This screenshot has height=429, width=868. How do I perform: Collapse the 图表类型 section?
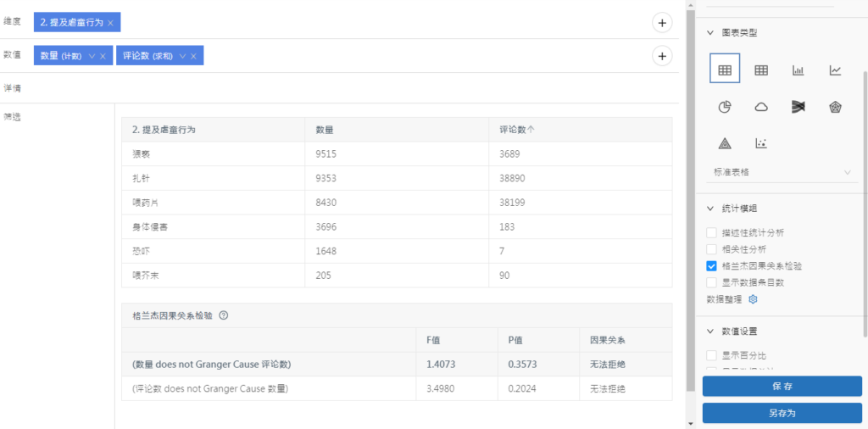point(710,33)
